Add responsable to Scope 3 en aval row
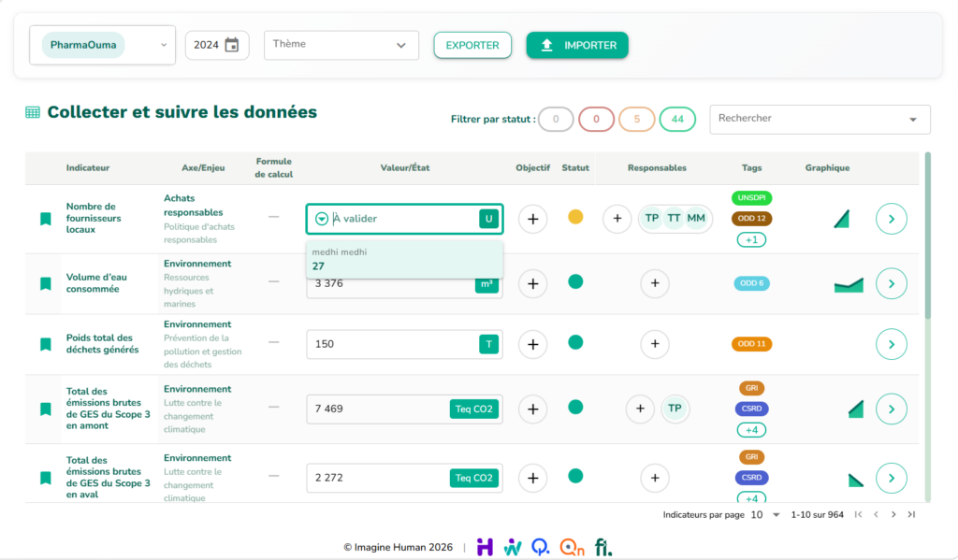The image size is (958, 560). pyautogui.click(x=655, y=478)
